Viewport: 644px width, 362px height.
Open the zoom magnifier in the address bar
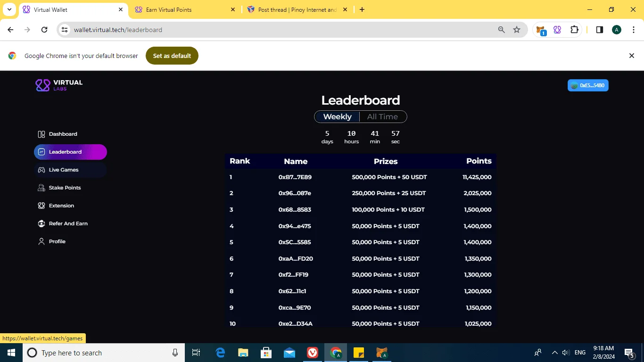pyautogui.click(x=502, y=30)
